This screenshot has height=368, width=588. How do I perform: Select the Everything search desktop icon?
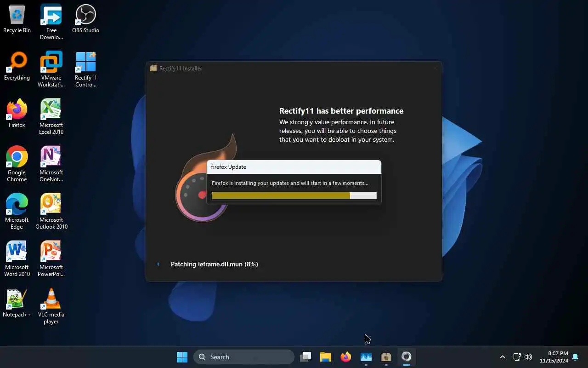(17, 66)
